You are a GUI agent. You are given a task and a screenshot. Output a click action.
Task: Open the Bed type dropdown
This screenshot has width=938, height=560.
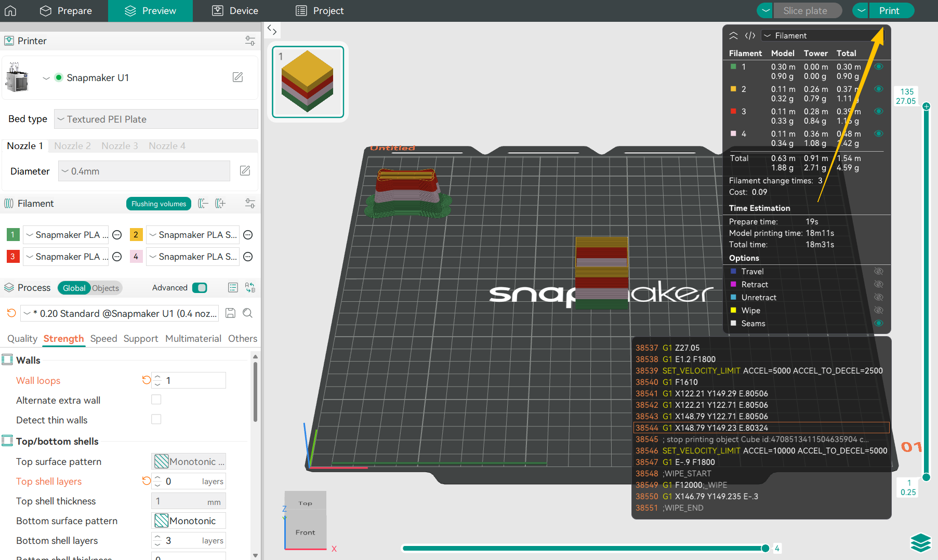pos(156,119)
